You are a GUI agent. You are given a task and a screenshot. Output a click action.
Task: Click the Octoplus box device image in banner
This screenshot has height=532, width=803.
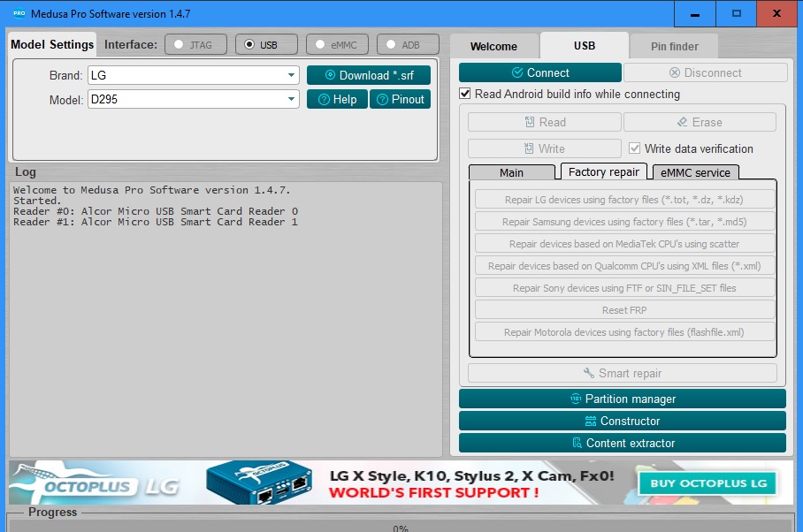tap(259, 482)
